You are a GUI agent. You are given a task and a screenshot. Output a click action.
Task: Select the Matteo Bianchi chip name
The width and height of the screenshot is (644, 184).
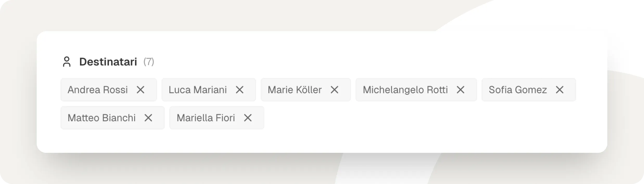coord(101,118)
